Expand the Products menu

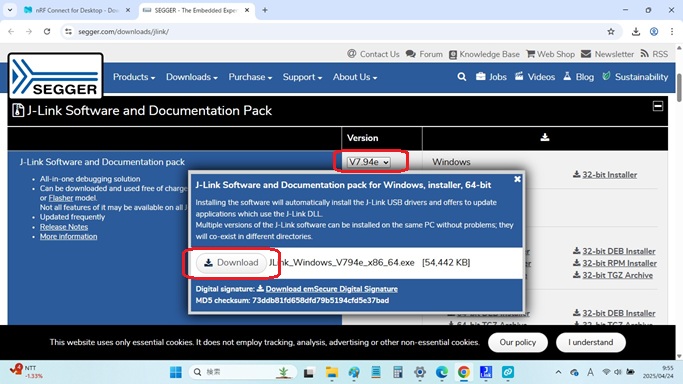(134, 77)
